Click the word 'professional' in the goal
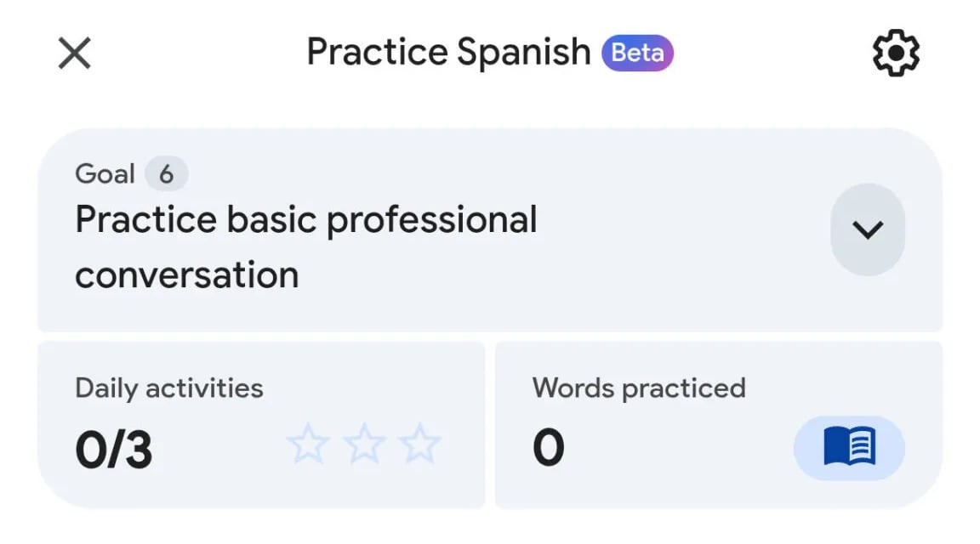The width and height of the screenshot is (980, 544). 432,220
